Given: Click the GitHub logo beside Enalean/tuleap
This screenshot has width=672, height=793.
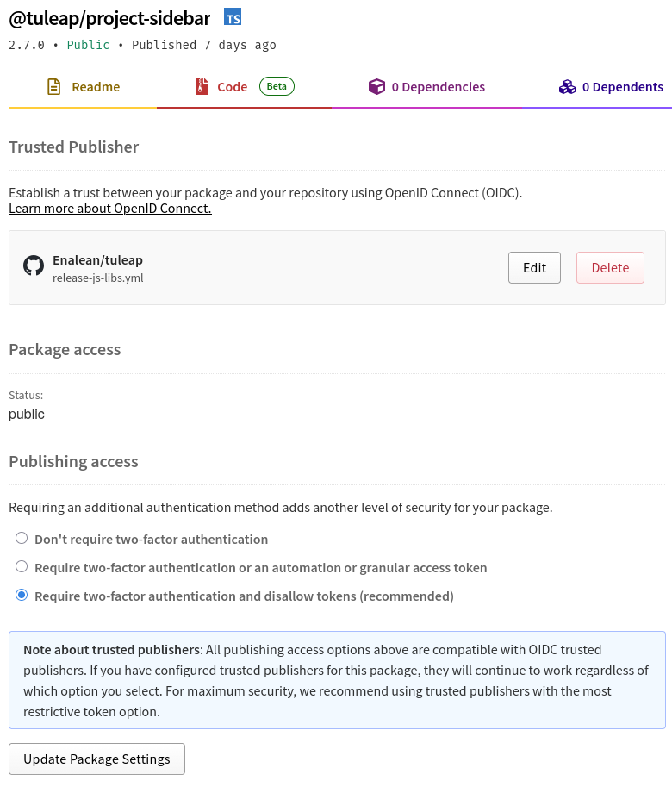Looking at the screenshot, I should (x=34, y=265).
